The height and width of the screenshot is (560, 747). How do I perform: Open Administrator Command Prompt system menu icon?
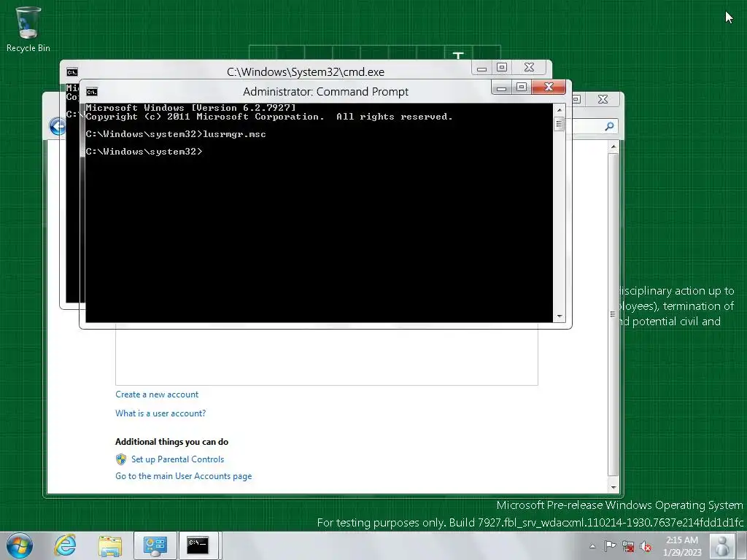(92, 91)
